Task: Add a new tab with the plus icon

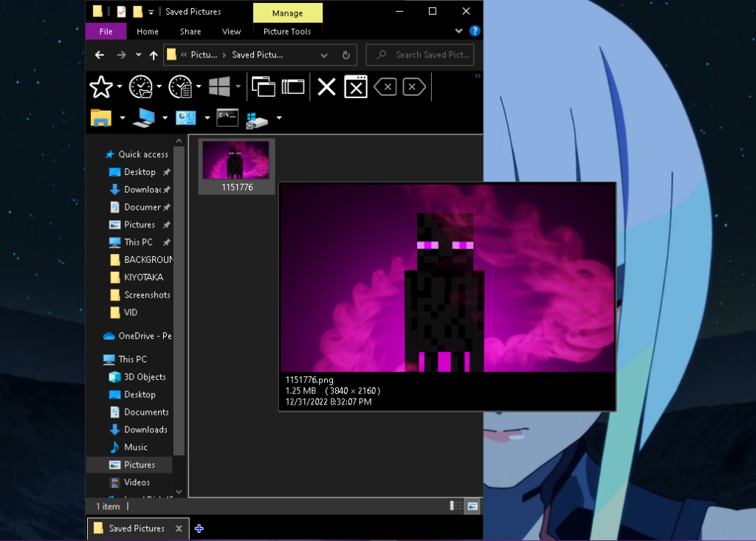Action: pos(199,528)
